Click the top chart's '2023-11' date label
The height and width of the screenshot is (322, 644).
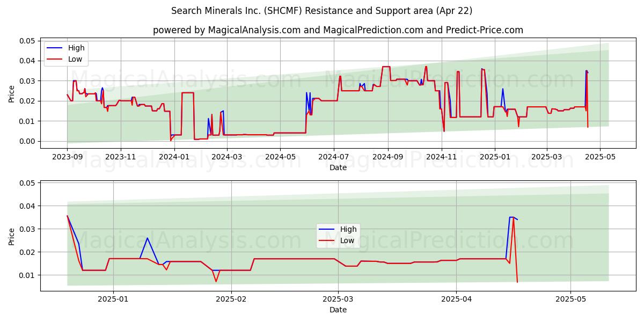pos(120,157)
